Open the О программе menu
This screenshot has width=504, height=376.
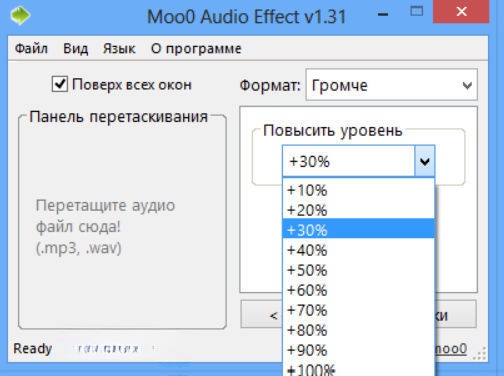(196, 49)
